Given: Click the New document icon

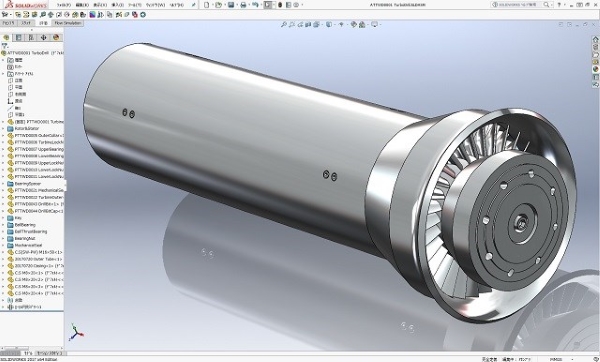Looking at the screenshot, I should [x=207, y=5].
